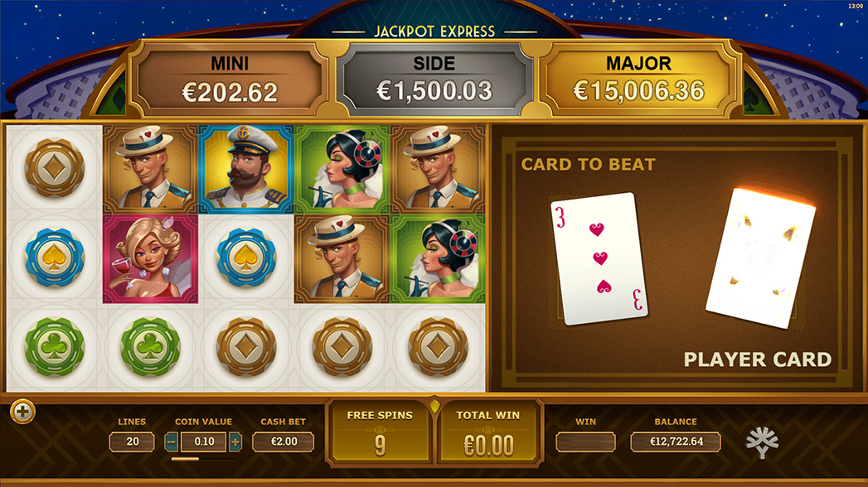Click the blue spade chip in first column
Image resolution: width=868 pixels, height=487 pixels.
[54, 258]
